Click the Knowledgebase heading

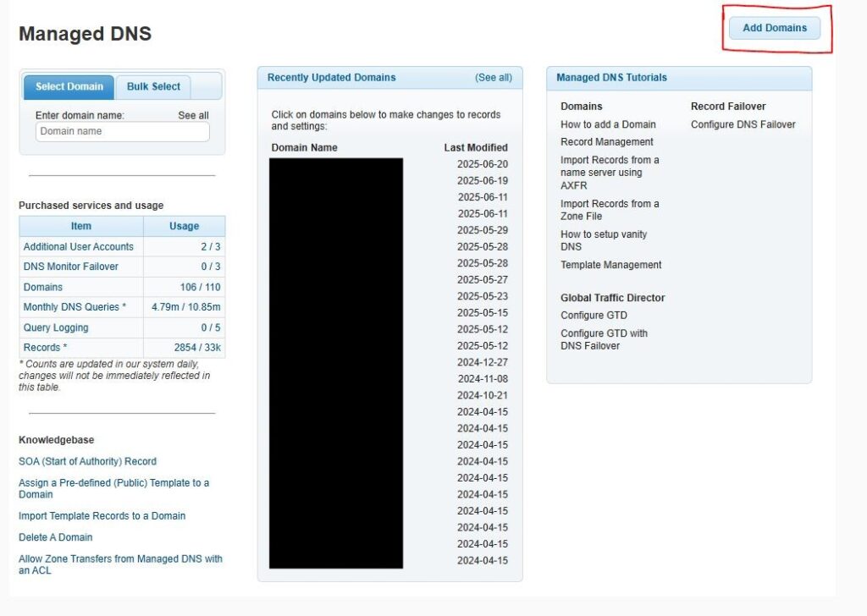[57, 440]
